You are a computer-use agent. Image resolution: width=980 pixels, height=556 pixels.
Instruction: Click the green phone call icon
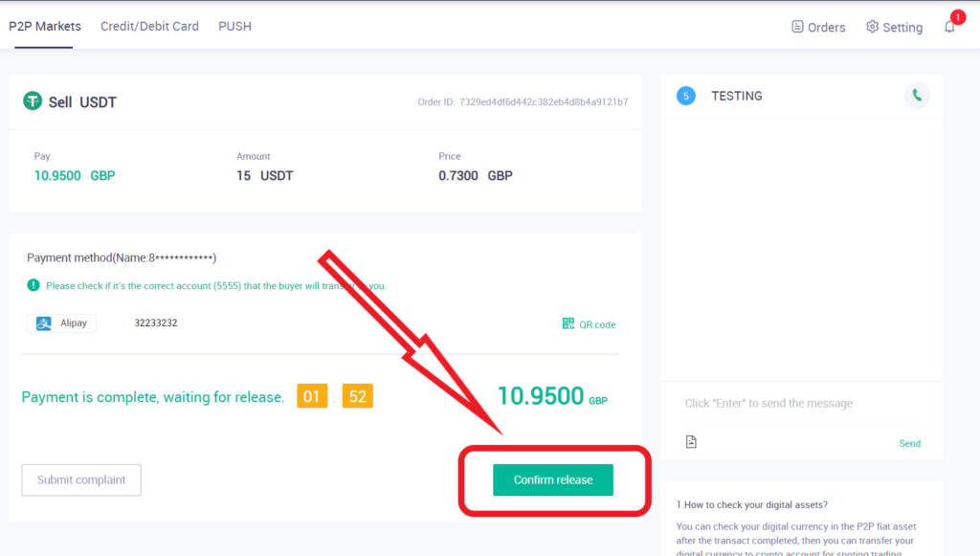pos(917,96)
